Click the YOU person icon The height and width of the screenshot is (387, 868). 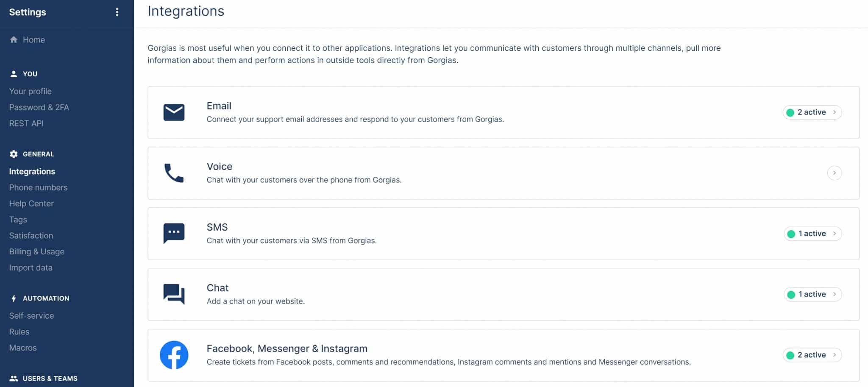point(14,74)
